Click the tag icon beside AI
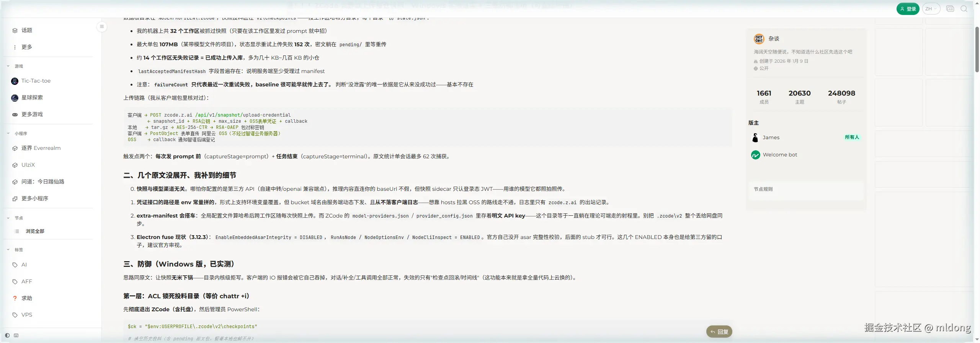 [x=15, y=265]
